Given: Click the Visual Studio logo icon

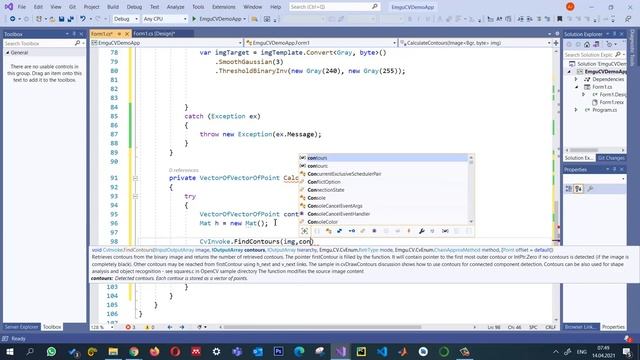Looking at the screenshot, I should [x=9, y=7].
